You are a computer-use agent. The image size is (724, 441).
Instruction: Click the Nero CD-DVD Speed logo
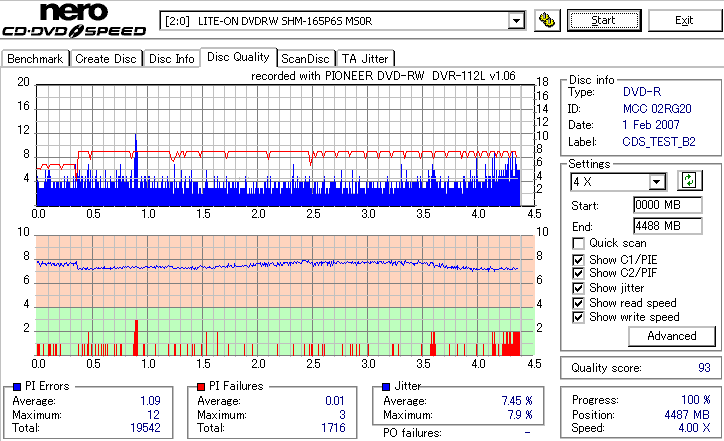coord(74,20)
